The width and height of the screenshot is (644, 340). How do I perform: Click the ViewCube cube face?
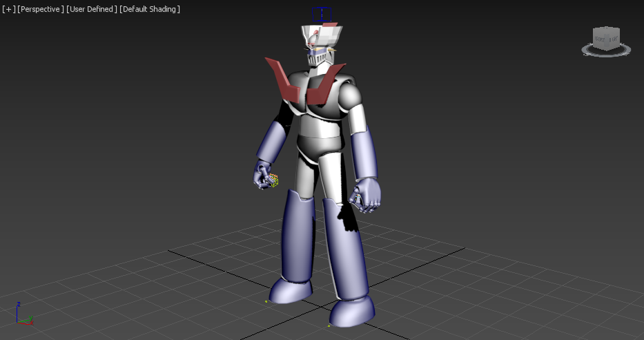pyautogui.click(x=606, y=38)
